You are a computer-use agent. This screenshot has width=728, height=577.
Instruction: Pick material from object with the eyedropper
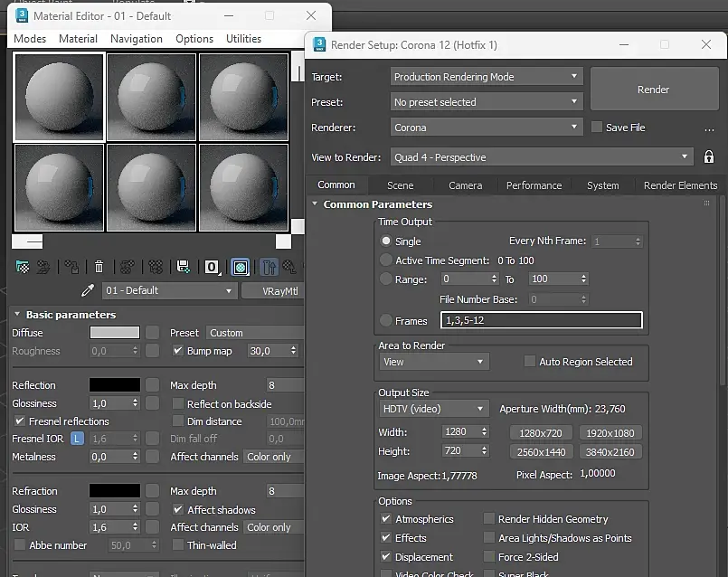pos(88,290)
